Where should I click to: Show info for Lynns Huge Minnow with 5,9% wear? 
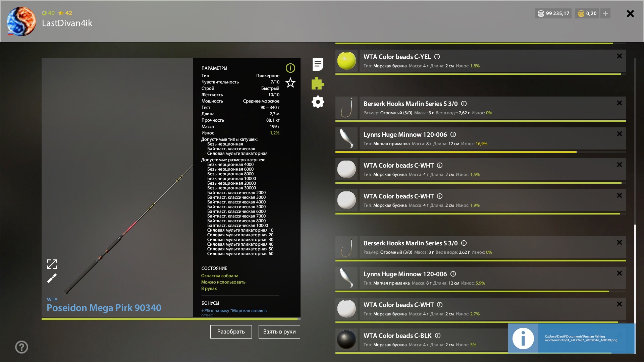453,274
